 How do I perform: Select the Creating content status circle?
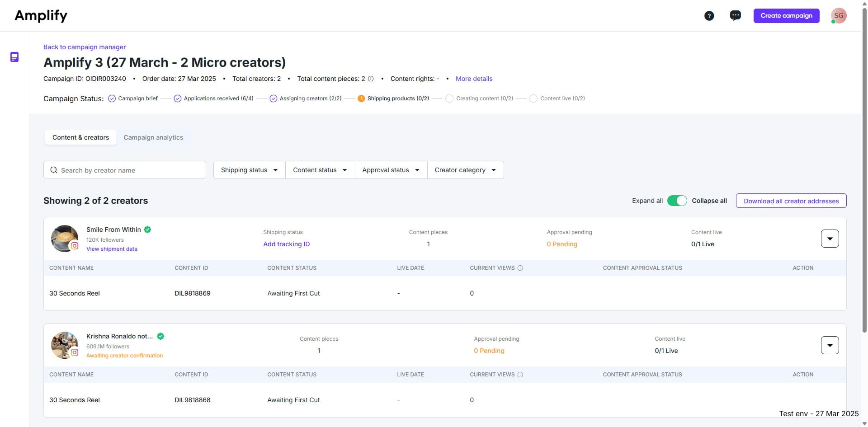(x=449, y=98)
